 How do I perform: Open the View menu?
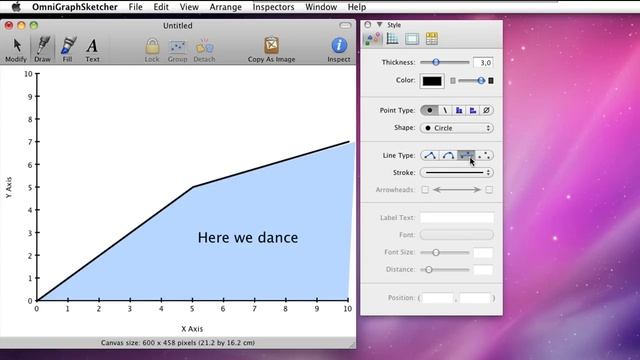point(189,7)
